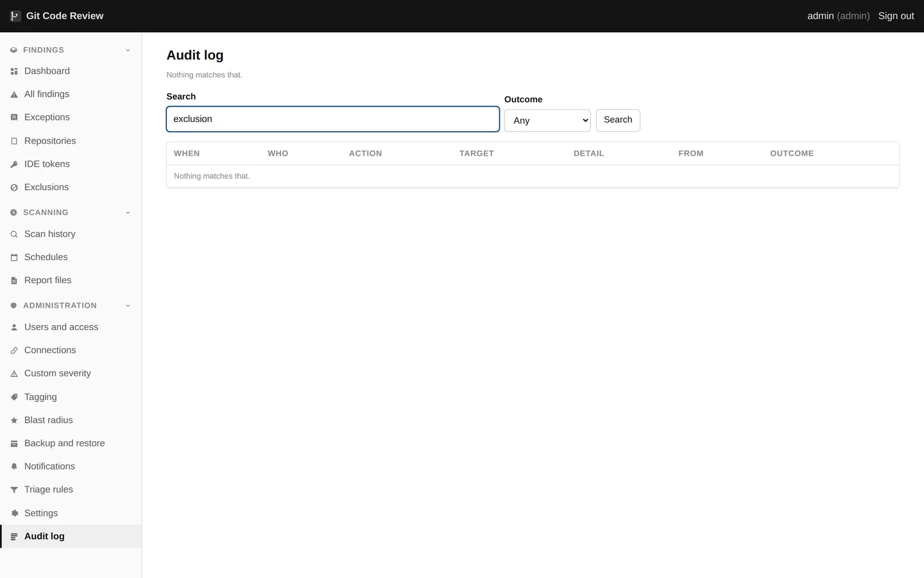Click the DETAIL column header

[589, 153]
